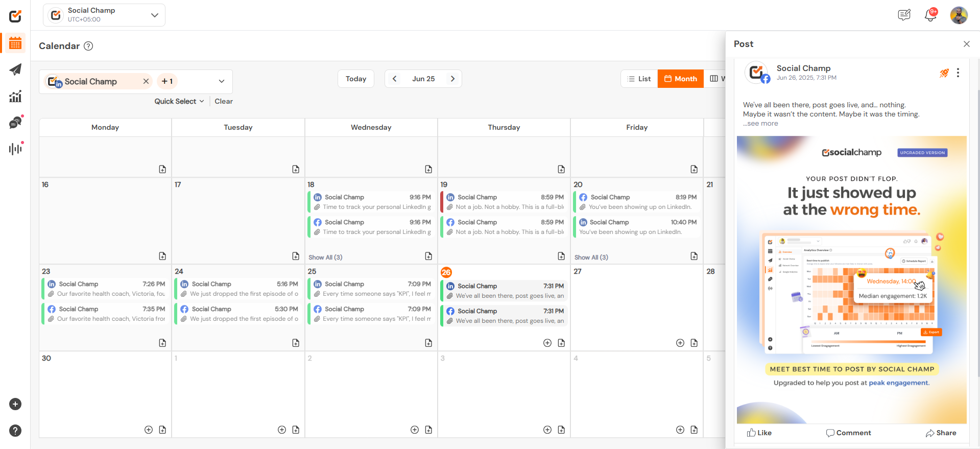Open the Listening sound waves sidebar icon
This screenshot has height=449, width=980.
(x=15, y=149)
